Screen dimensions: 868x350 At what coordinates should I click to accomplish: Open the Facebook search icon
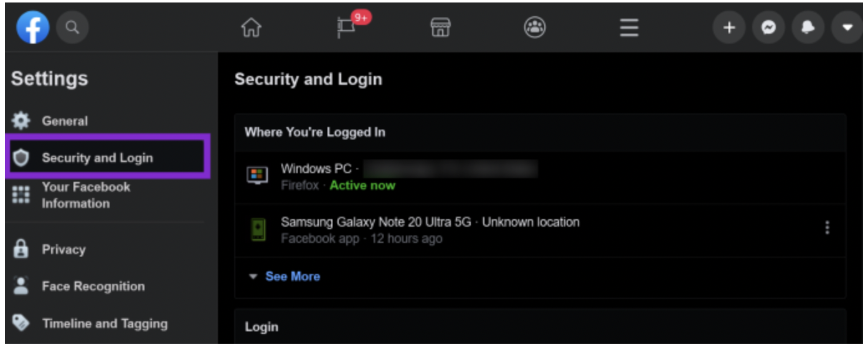72,28
